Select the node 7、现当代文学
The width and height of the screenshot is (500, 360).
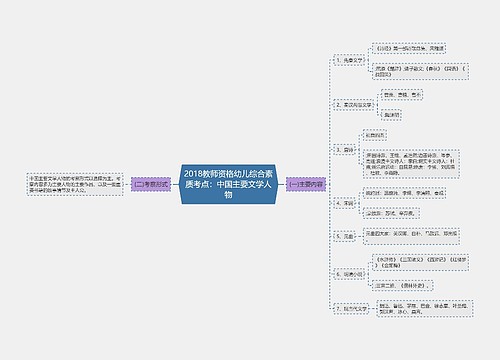coord(351,309)
